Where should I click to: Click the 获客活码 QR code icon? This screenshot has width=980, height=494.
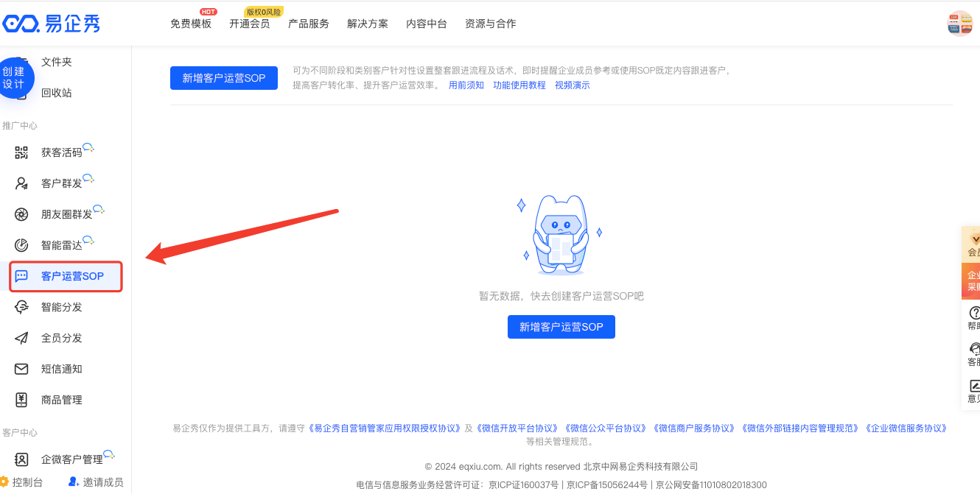click(21, 152)
